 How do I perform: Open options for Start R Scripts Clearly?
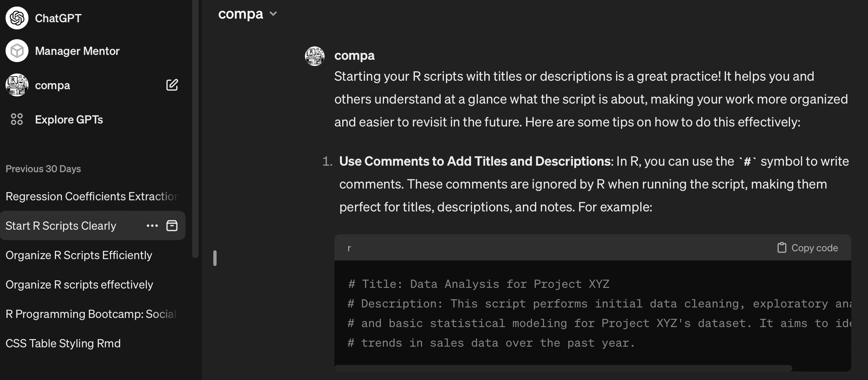[x=152, y=226]
